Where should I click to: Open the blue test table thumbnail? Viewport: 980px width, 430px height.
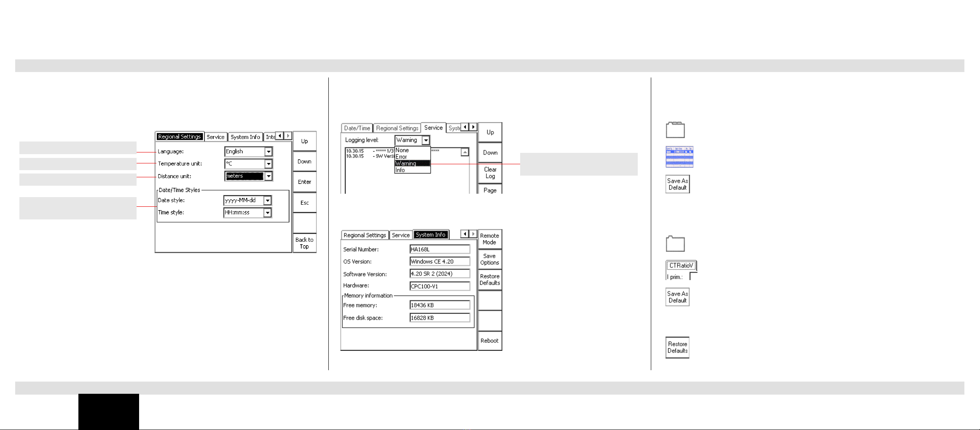pos(679,157)
